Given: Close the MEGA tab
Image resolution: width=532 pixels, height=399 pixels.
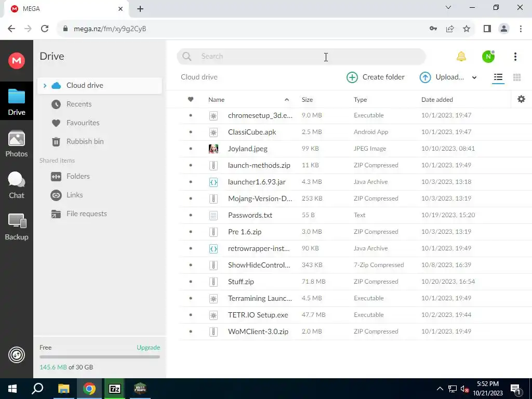Looking at the screenshot, I should point(121,9).
